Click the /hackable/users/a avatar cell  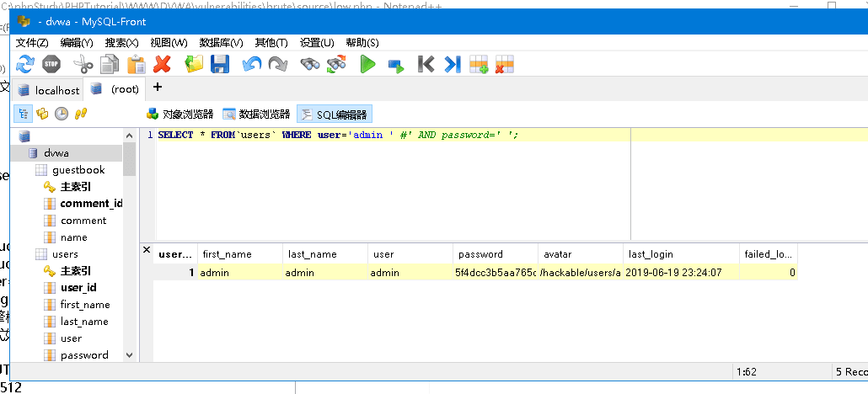580,272
